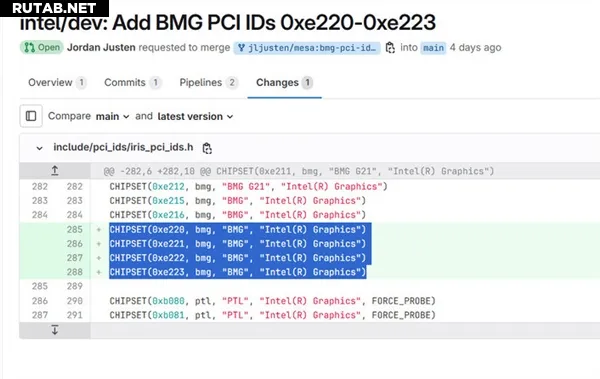Open the 'main' compare branch dropdown
600x379 pixels.
pyautogui.click(x=112, y=116)
